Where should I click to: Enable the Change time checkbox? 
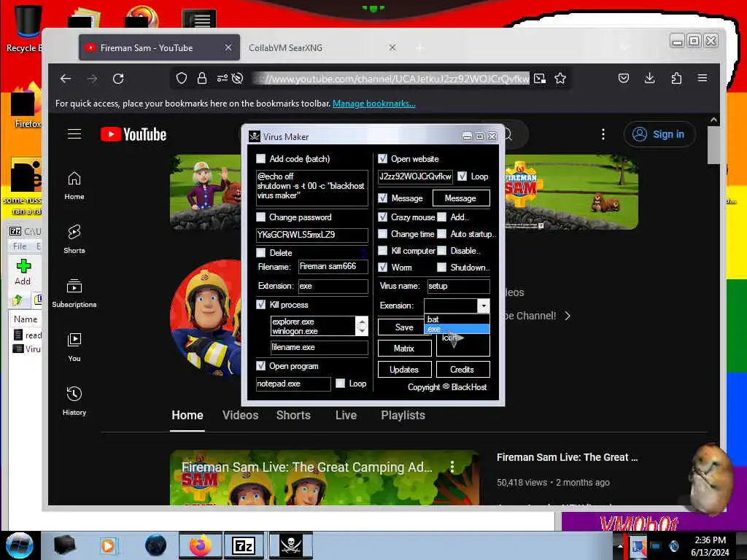pos(382,234)
